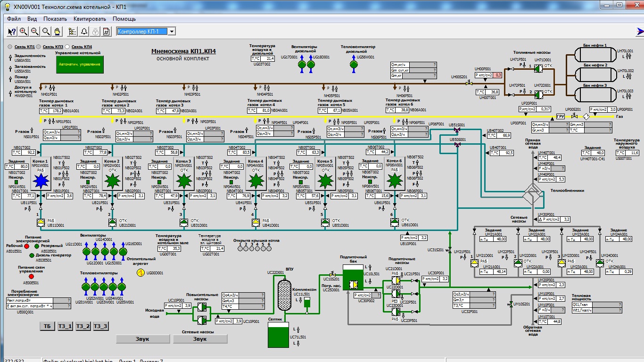
Task: Expand the Контроллер КП-1 dropdown arrow
Action: click(x=172, y=32)
